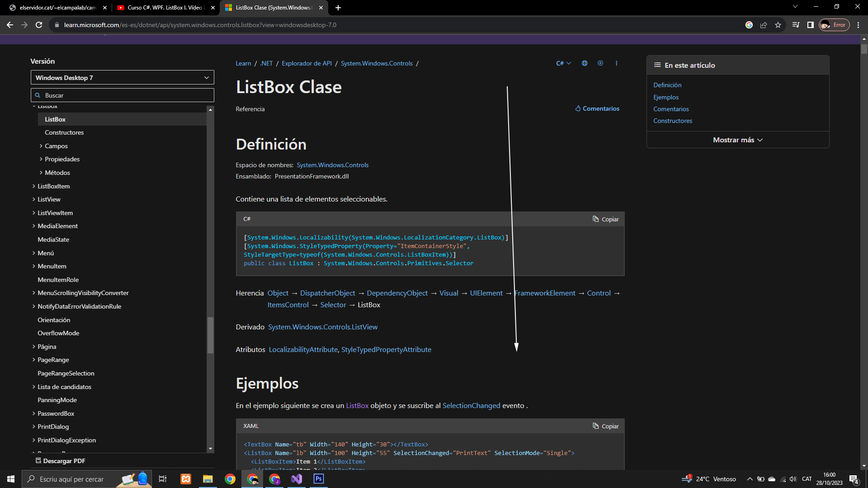Image resolution: width=868 pixels, height=488 pixels.
Task: Open the Windows Desktop 7 version dropdown
Action: tap(122, 78)
